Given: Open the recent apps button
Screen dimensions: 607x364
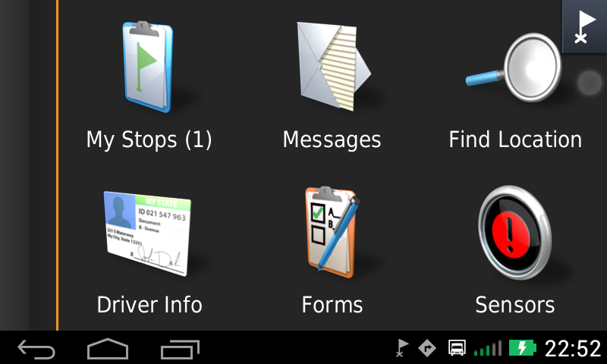Looking at the screenshot, I should click(x=180, y=349).
